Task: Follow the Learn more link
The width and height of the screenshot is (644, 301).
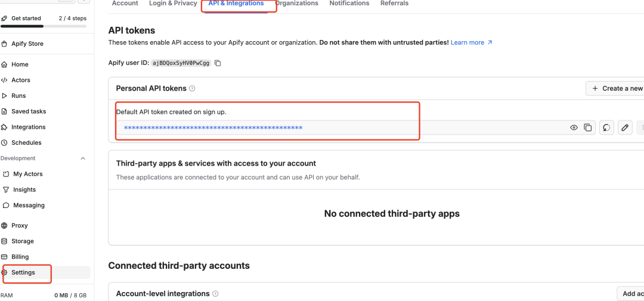Action: 471,42
